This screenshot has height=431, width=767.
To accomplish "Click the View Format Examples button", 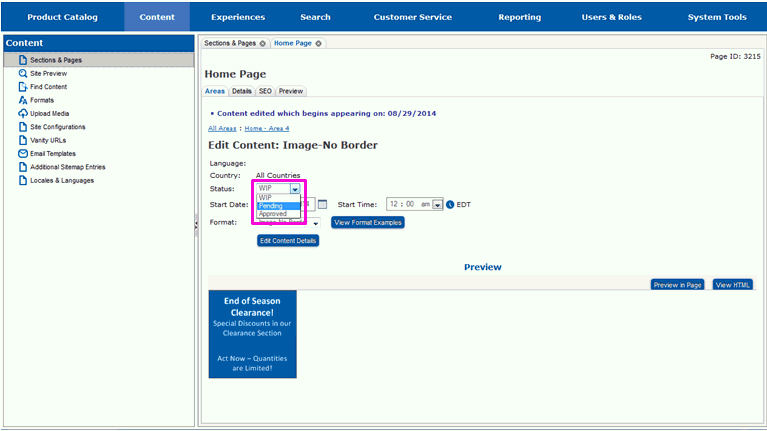I will click(368, 223).
